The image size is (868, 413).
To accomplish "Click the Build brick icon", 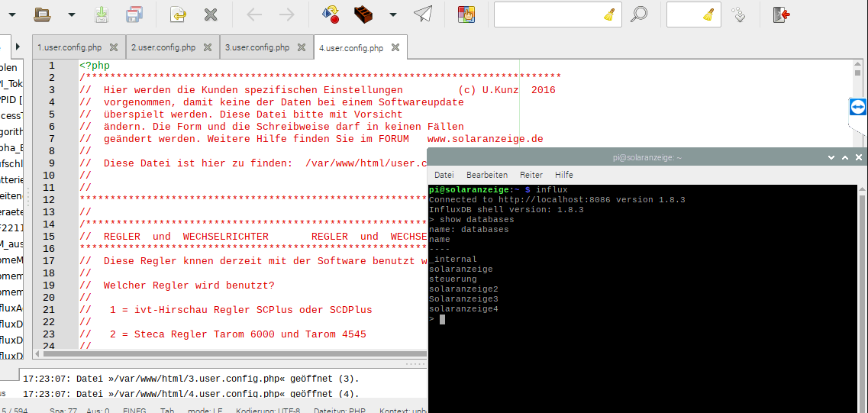I will point(364,14).
